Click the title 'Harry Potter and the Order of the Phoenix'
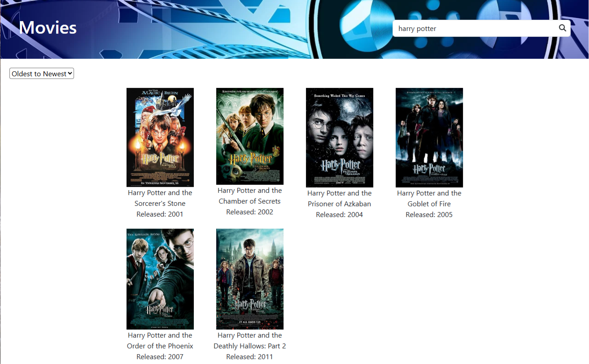The width and height of the screenshot is (589, 364). click(160, 341)
